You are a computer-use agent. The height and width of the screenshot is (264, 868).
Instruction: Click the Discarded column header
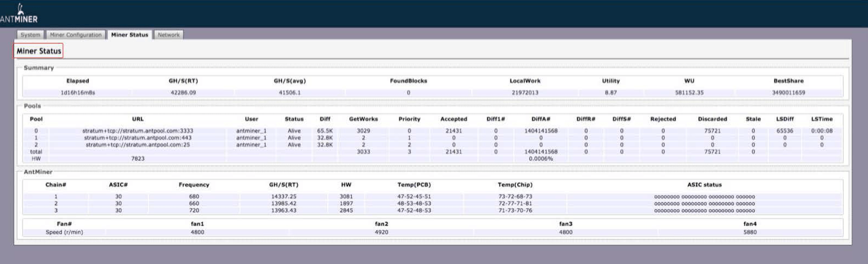pos(712,119)
